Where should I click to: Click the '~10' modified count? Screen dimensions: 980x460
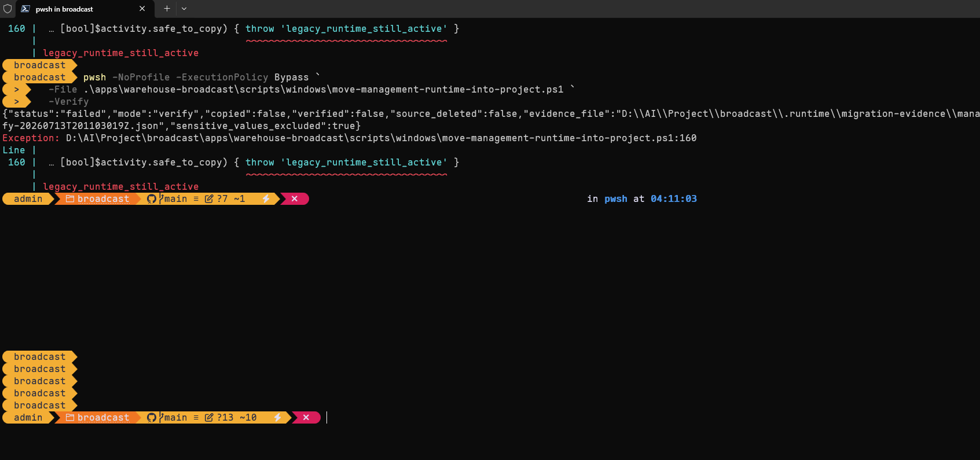point(248,417)
